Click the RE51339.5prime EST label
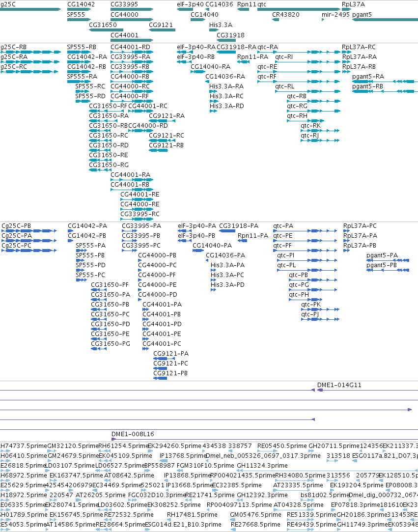 pos(311,515)
